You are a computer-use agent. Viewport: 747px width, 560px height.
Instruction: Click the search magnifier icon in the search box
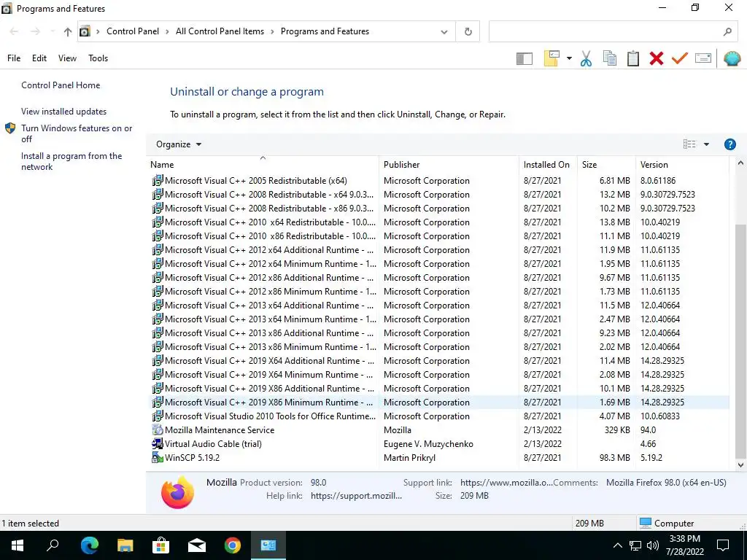[727, 31]
